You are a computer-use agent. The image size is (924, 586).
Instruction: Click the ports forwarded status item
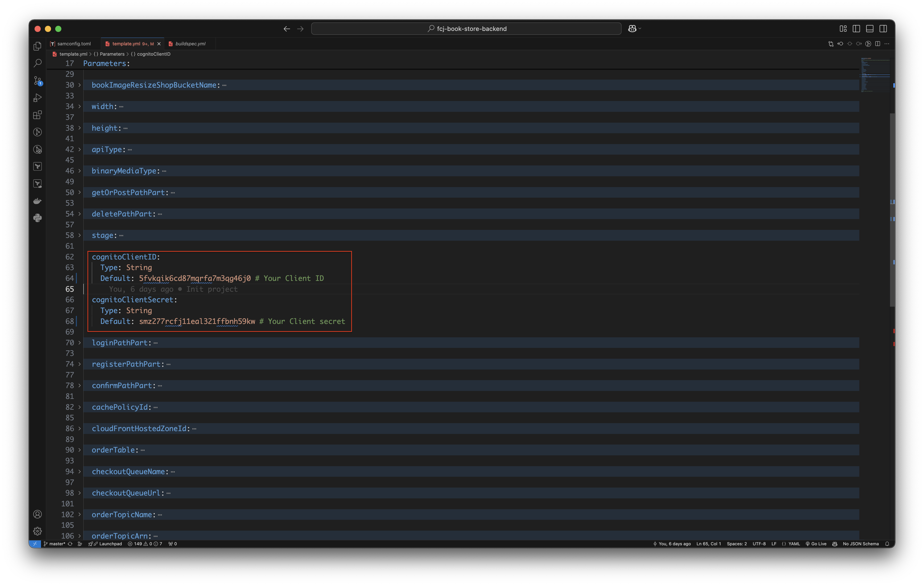172,544
